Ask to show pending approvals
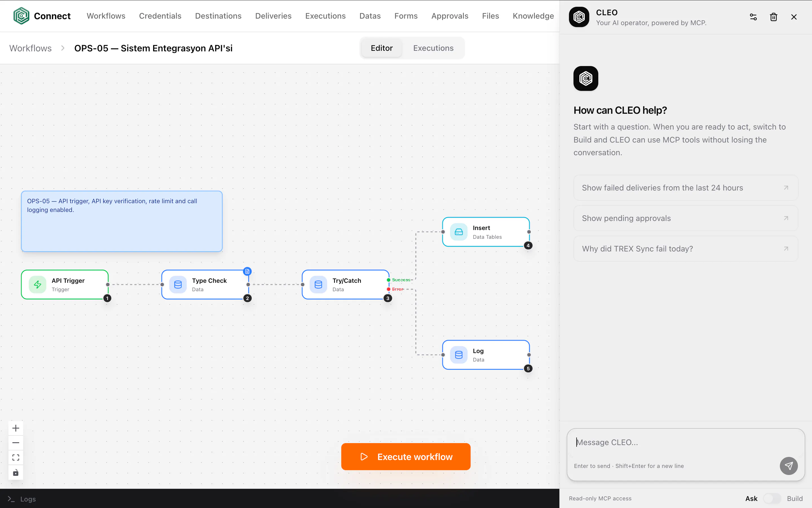 (685, 218)
